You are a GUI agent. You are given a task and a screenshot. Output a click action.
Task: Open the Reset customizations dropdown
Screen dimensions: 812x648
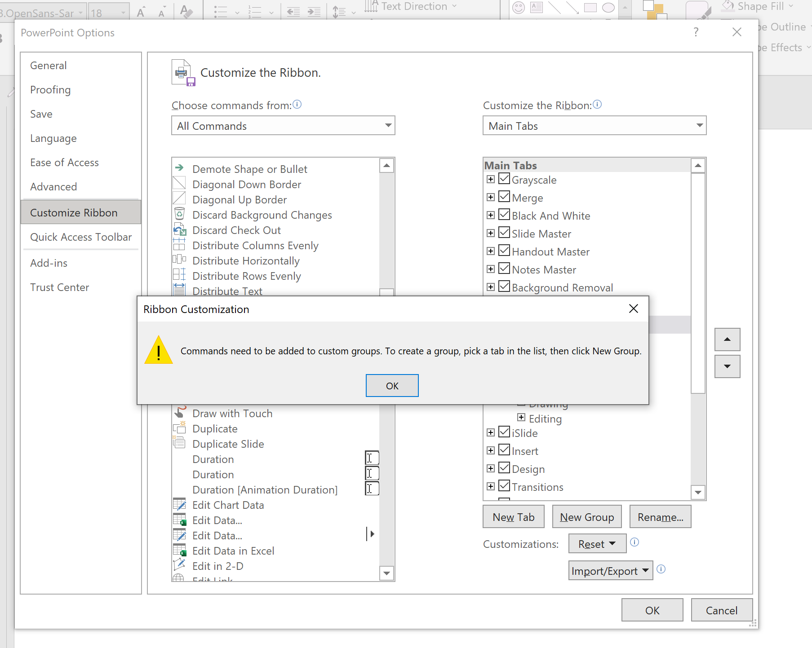598,544
